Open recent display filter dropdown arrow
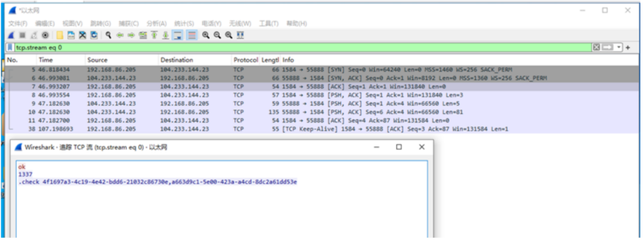The width and height of the screenshot is (644, 242). [x=619, y=48]
